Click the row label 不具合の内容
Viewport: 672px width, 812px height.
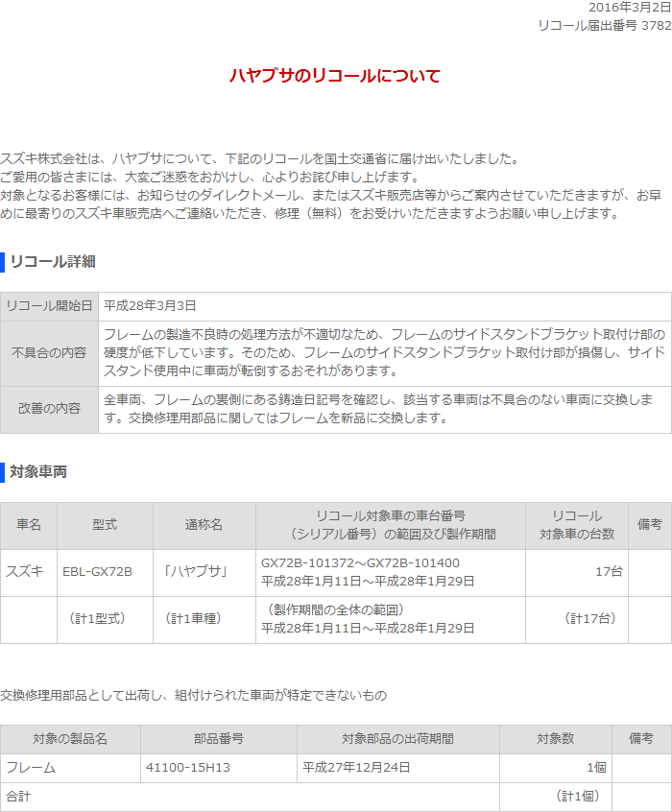point(49,352)
